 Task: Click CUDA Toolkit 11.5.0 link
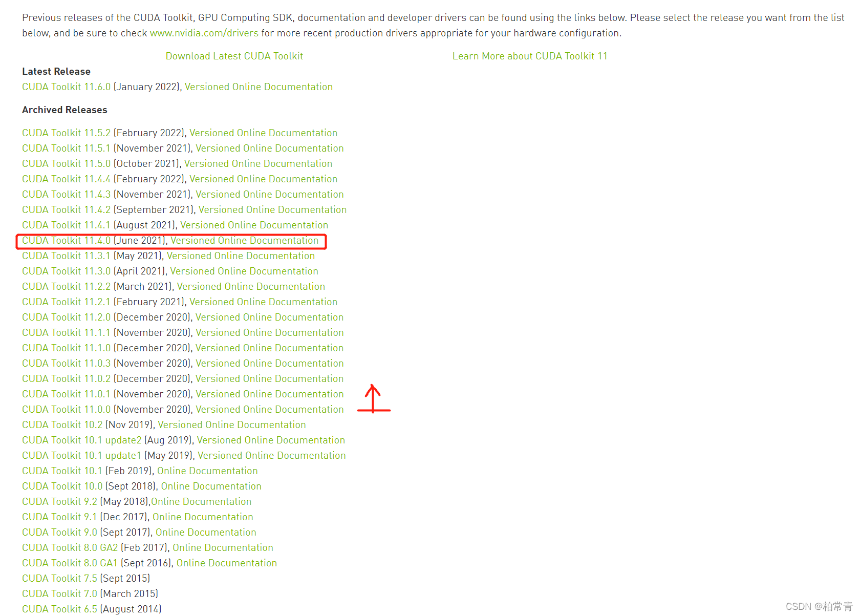coord(66,163)
